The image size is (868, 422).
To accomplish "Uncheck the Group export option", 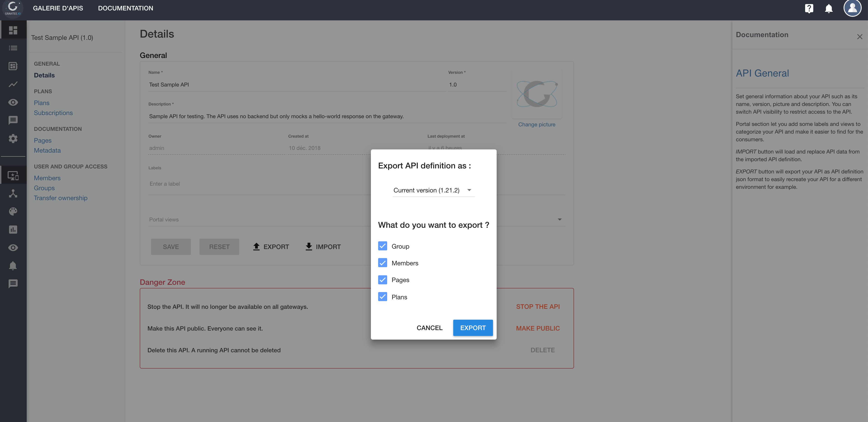I will pos(382,246).
